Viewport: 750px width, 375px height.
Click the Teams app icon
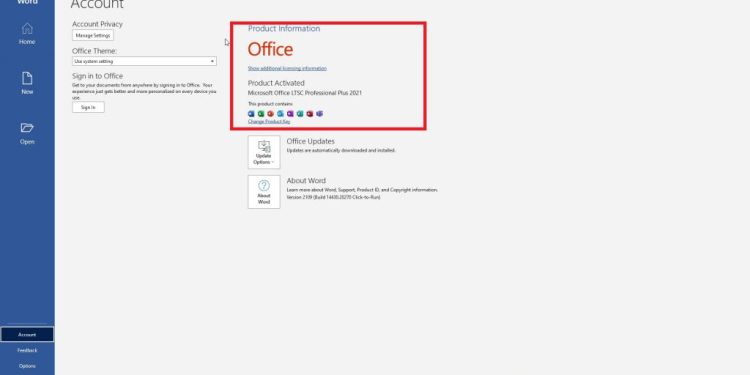tap(320, 114)
